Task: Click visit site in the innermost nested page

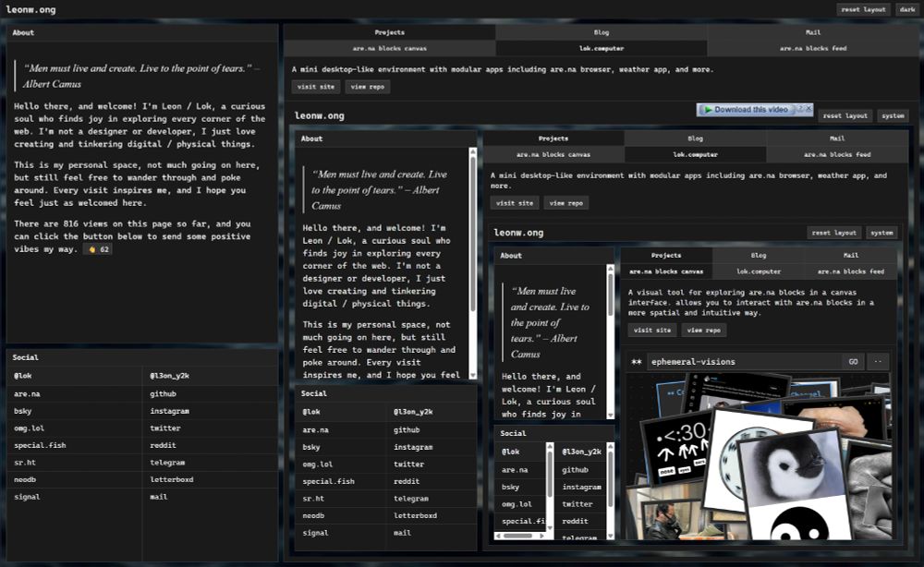Action: click(x=652, y=331)
